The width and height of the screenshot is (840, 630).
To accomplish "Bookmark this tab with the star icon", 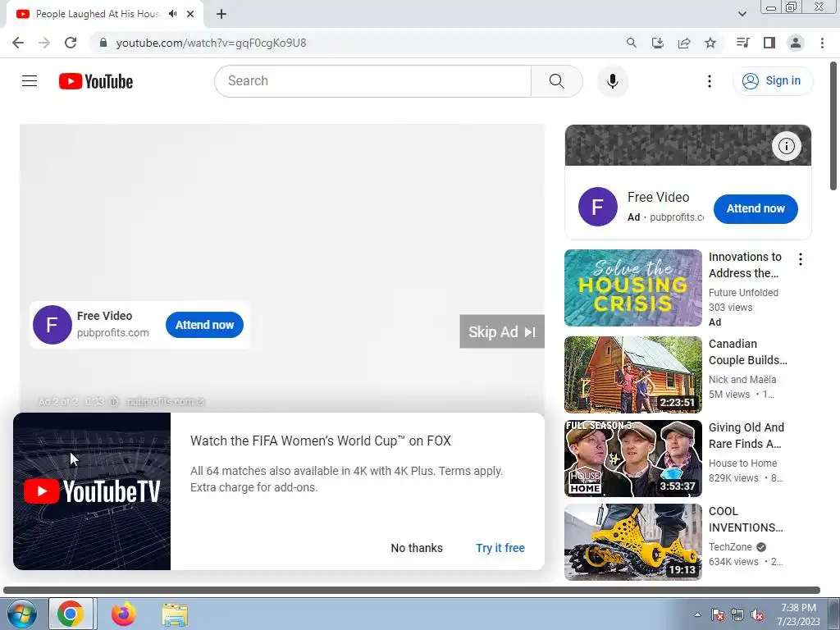I will 710,43.
